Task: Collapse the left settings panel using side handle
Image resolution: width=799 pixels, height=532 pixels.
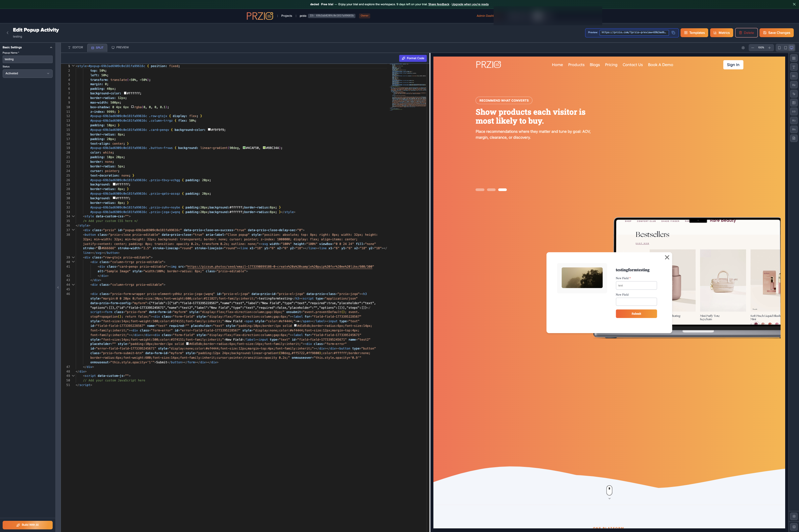Action: [x=58, y=288]
